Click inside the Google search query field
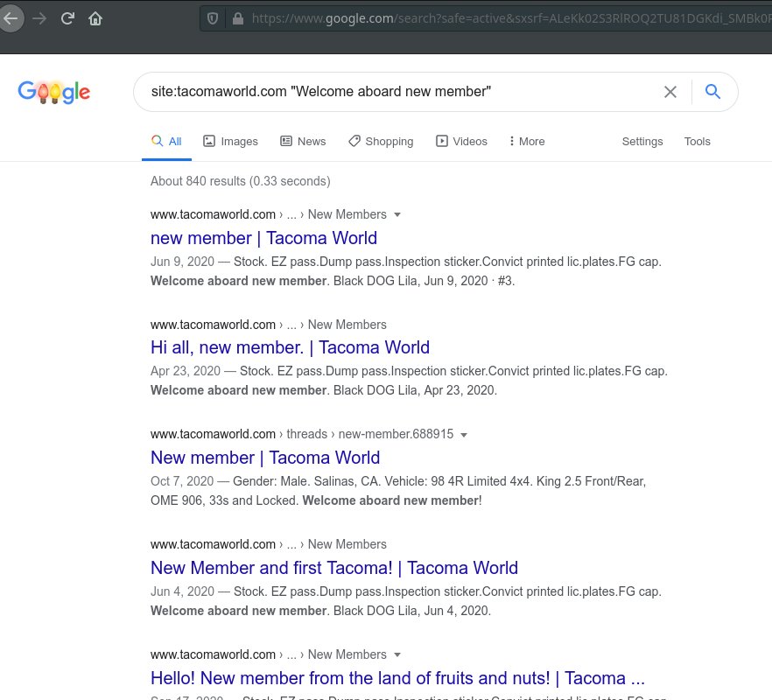The height and width of the screenshot is (700, 772). click(404, 92)
